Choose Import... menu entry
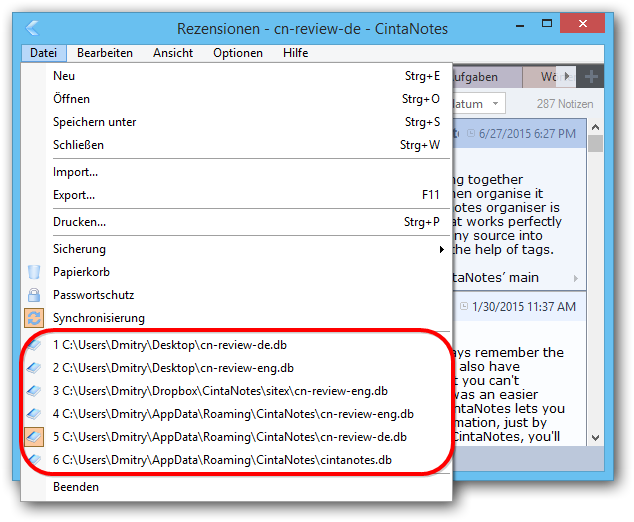 [247, 172]
